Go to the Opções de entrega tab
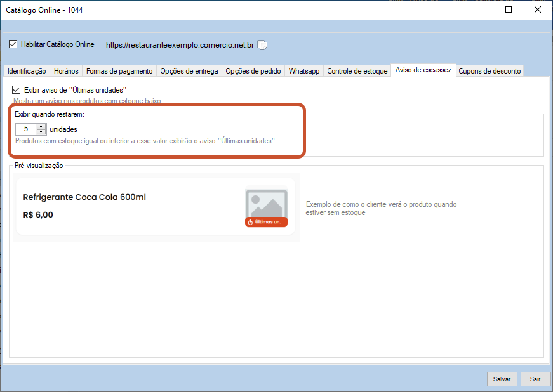This screenshot has height=392, width=553. click(x=189, y=71)
